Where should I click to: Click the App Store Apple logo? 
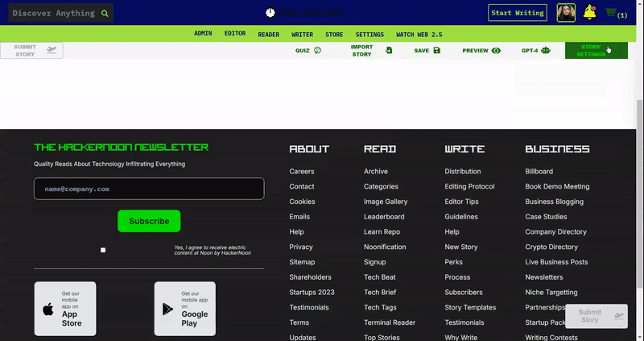click(48, 309)
